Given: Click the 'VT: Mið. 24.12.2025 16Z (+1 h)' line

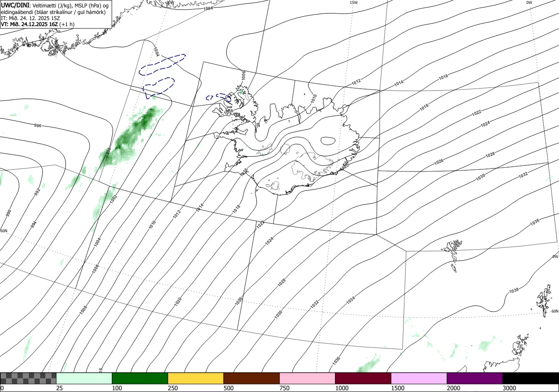Looking at the screenshot, I should [x=38, y=24].
